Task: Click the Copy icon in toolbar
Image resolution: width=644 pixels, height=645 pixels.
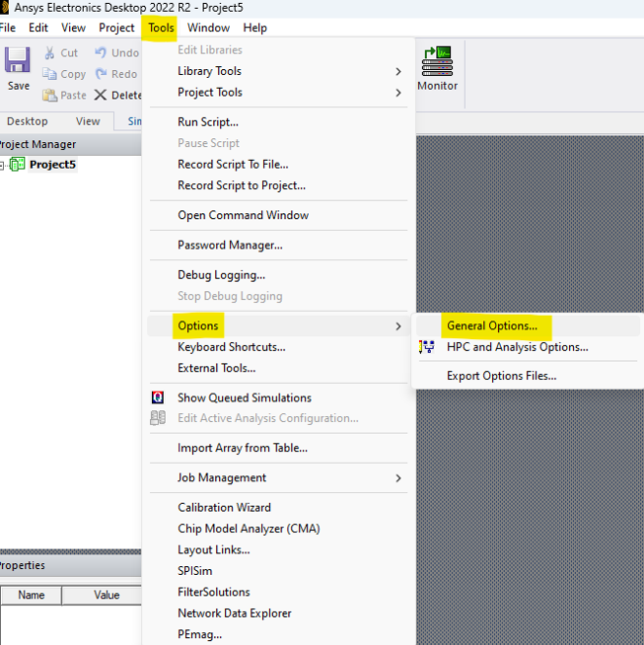Action: pos(49,74)
